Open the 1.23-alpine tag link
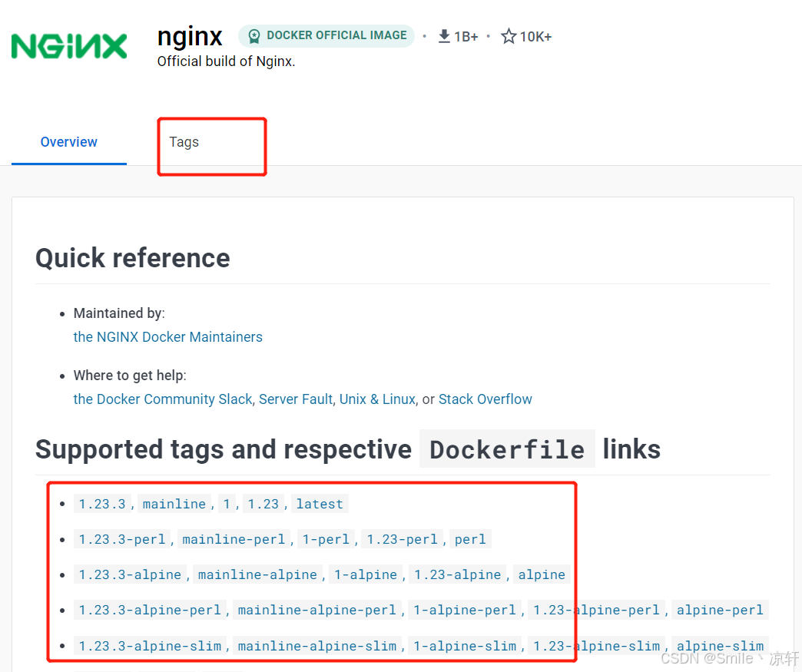 [458, 574]
